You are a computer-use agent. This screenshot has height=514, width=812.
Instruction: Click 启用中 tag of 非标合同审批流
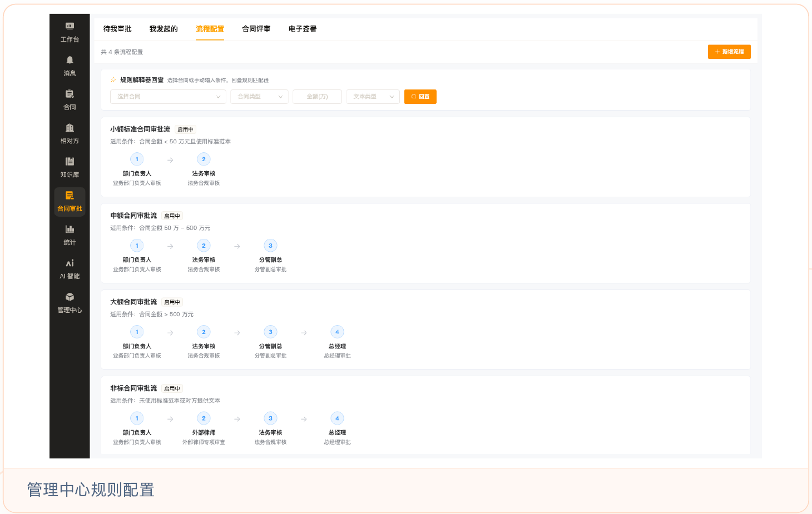tap(172, 389)
